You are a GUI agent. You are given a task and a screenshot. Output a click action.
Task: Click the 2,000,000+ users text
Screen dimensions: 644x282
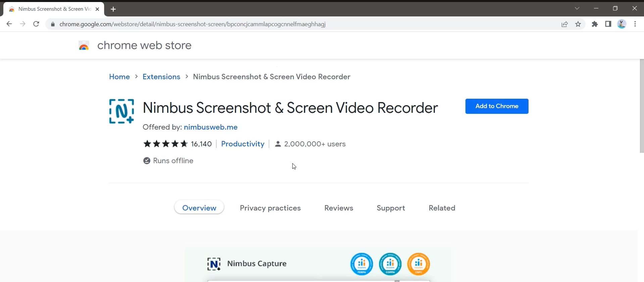[x=315, y=144]
